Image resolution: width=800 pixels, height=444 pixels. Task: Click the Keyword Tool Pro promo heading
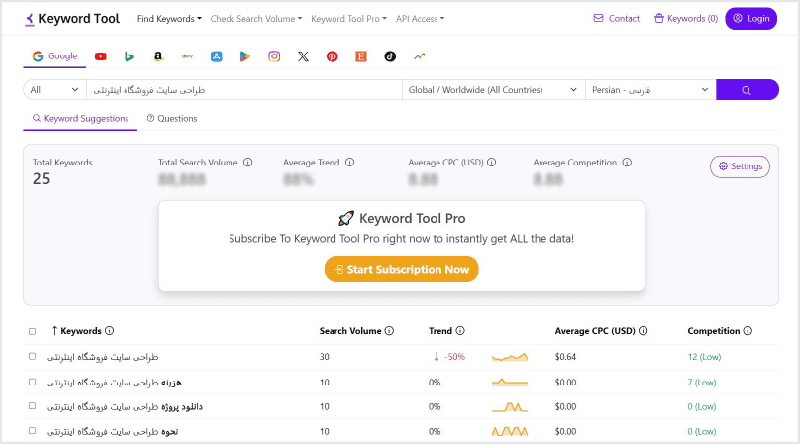tap(402, 218)
